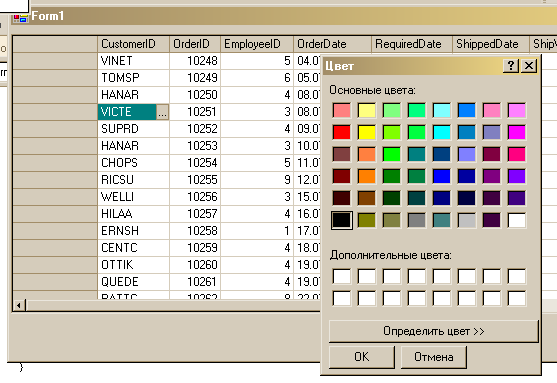
Task: Click the Отмена button
Action: pos(434,357)
